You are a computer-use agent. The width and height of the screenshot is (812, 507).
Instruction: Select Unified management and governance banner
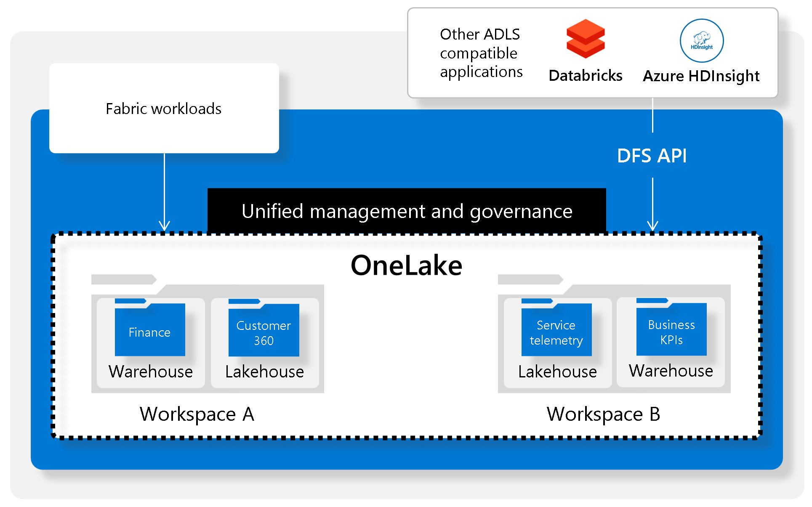tap(407, 211)
